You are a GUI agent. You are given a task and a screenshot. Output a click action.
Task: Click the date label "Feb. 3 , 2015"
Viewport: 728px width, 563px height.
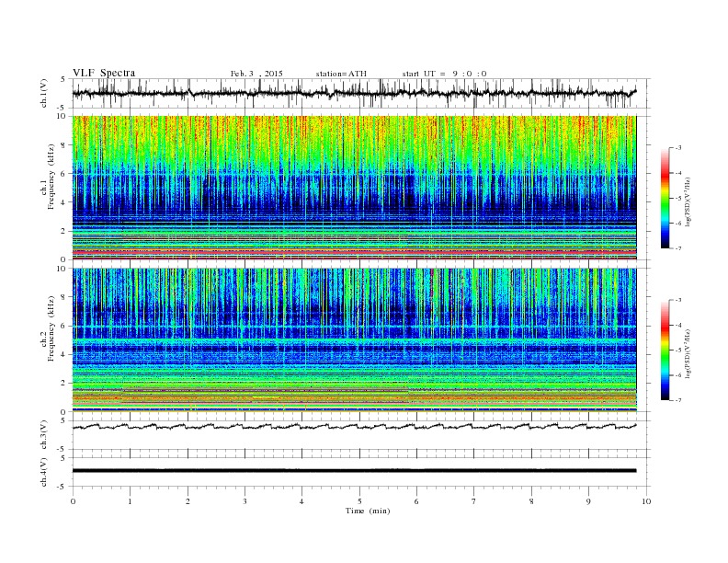(256, 74)
